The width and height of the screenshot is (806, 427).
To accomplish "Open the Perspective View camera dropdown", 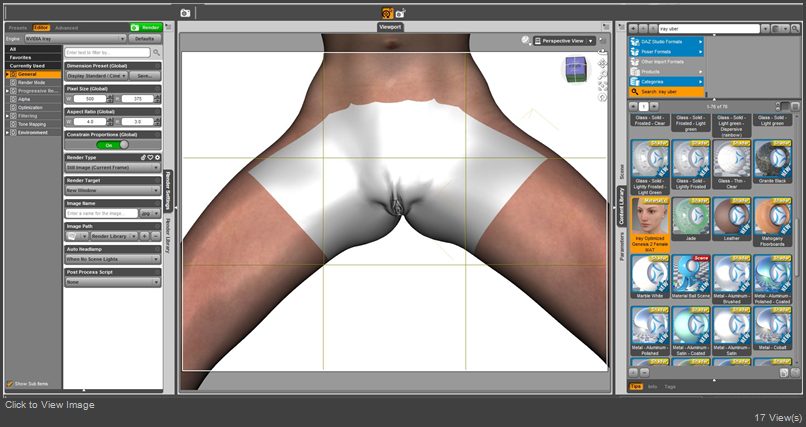I will click(x=564, y=41).
